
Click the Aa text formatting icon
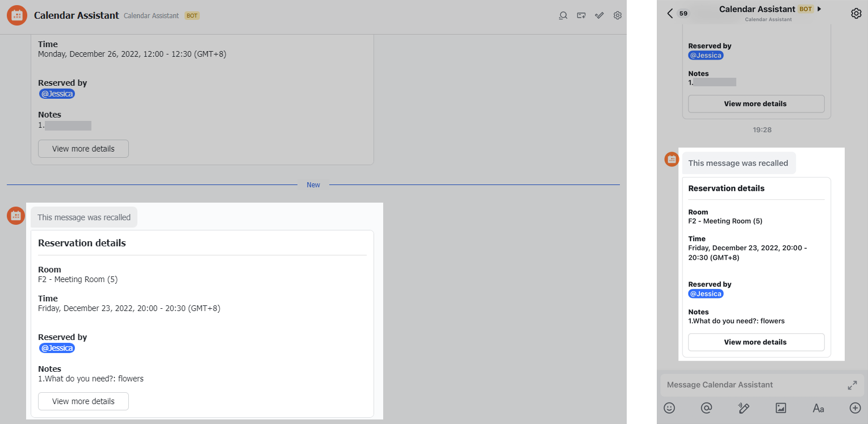point(818,408)
